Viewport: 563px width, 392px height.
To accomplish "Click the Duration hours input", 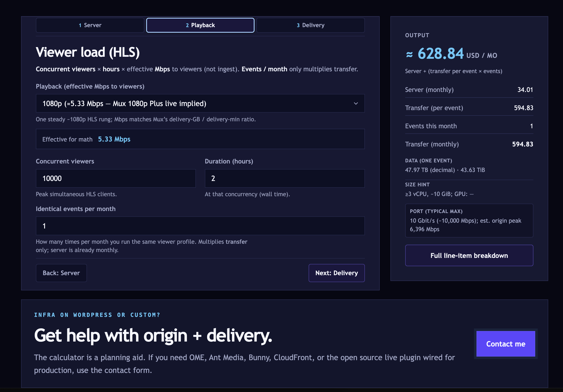I will tap(284, 178).
